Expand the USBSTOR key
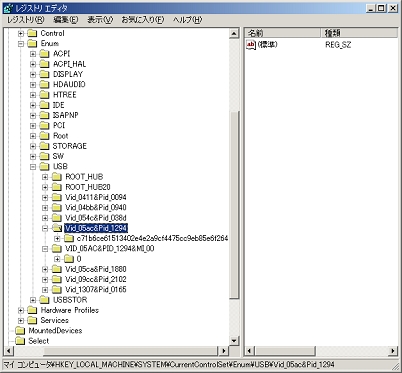The width and height of the screenshot is (402, 373). point(33,300)
